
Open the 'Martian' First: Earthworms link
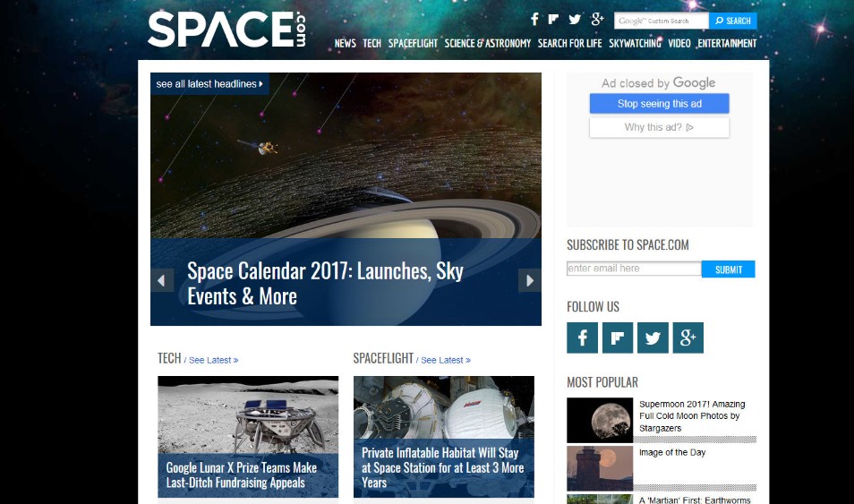tap(695, 500)
